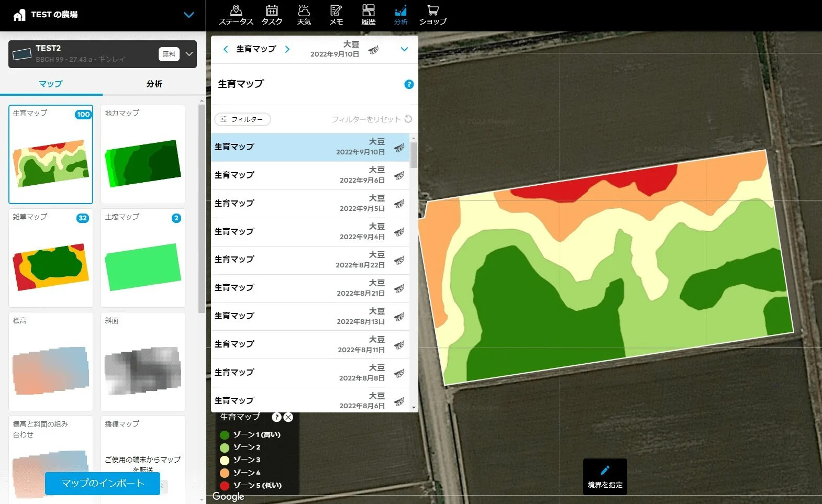Open the タスク task calendar icon
822x504 pixels.
(272, 15)
